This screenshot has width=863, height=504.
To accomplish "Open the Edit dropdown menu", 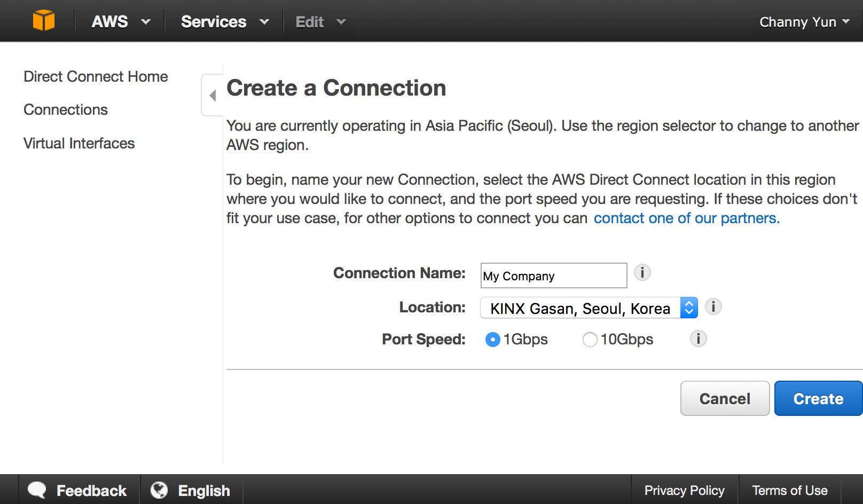I will pos(321,21).
